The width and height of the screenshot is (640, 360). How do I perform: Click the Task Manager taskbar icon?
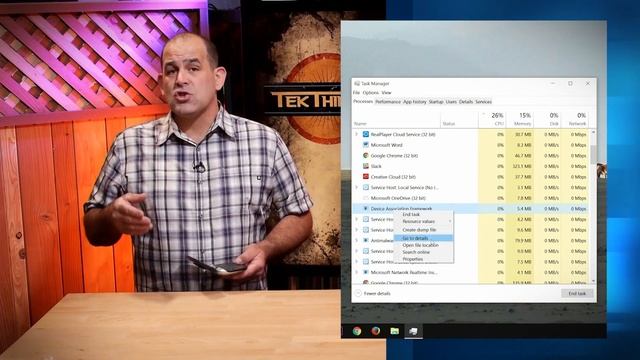pyautogui.click(x=413, y=331)
